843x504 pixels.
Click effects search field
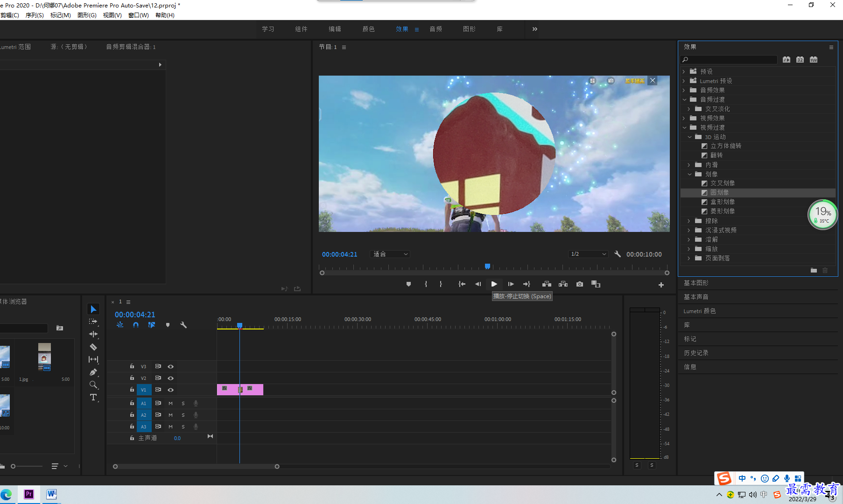(x=729, y=59)
